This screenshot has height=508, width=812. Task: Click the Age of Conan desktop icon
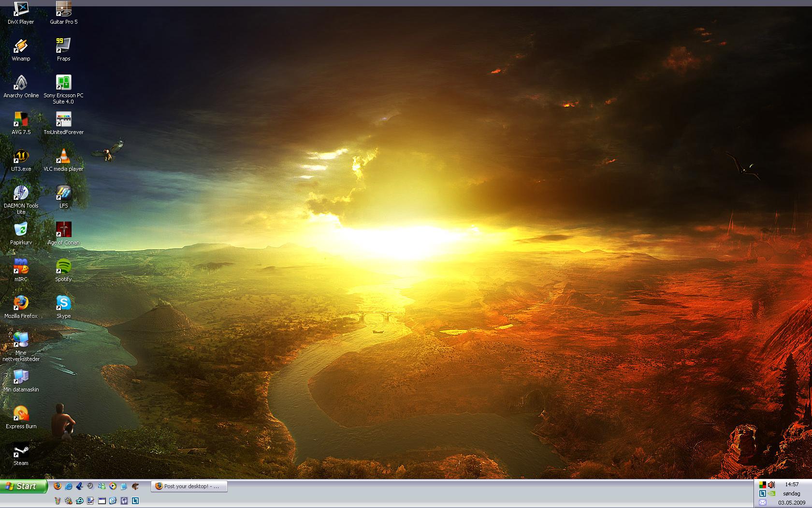pos(63,234)
